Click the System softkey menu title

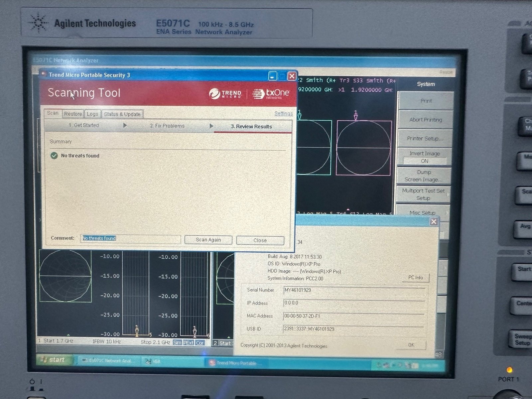[x=426, y=84]
